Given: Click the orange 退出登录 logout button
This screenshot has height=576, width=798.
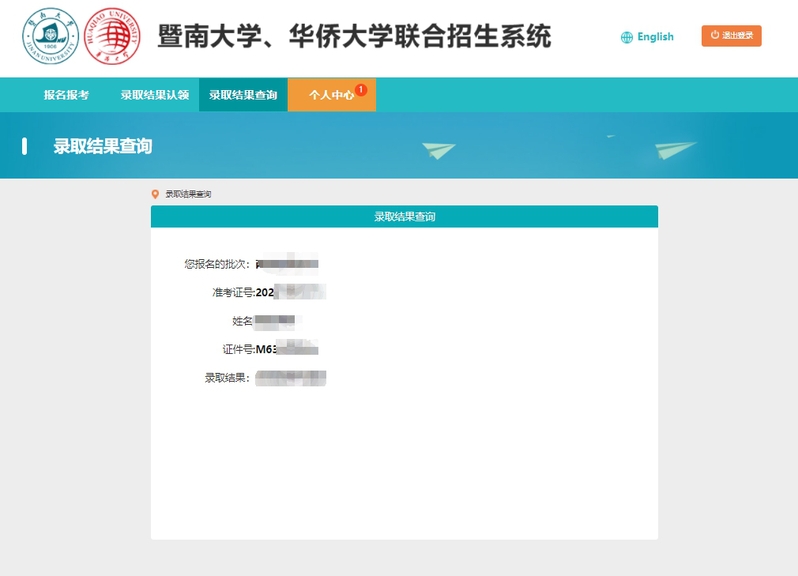Looking at the screenshot, I should [731, 36].
